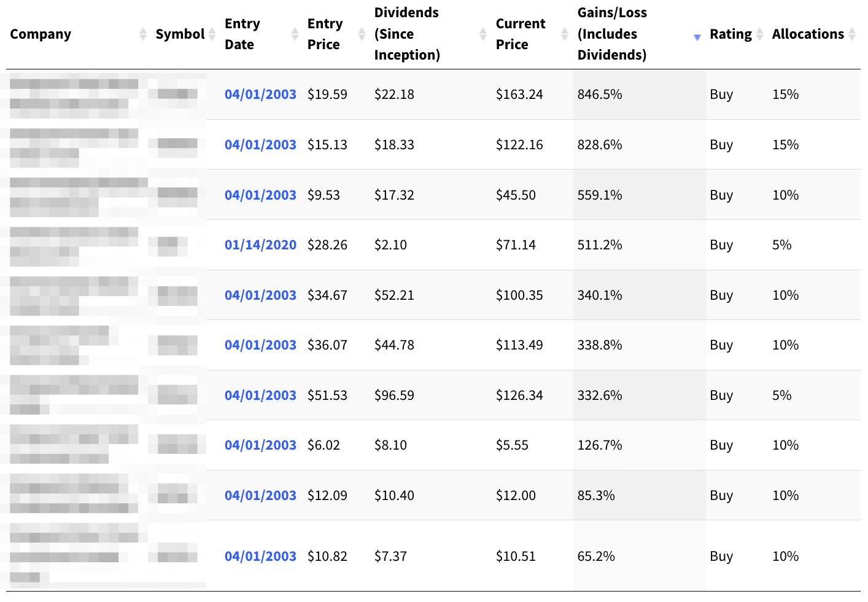
Task: Click the Current Price sort icon
Action: click(565, 34)
